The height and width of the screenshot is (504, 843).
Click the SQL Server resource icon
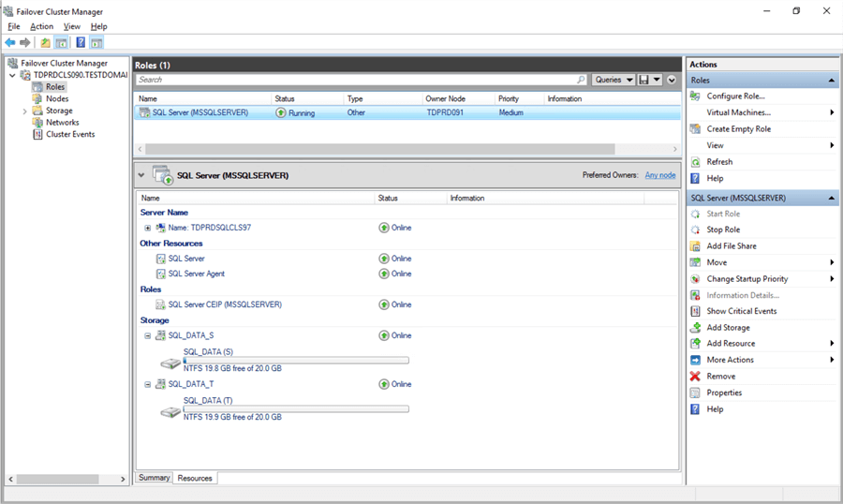pyautogui.click(x=161, y=259)
